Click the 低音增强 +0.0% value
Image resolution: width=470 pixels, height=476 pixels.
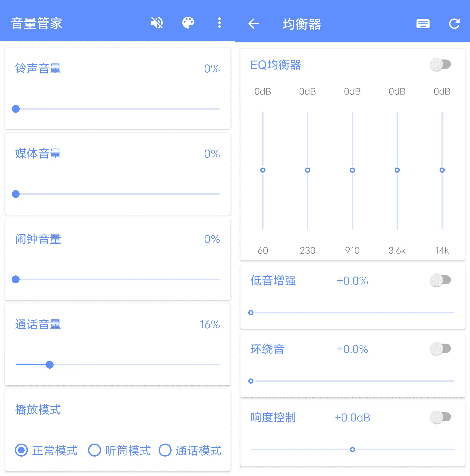pos(352,281)
